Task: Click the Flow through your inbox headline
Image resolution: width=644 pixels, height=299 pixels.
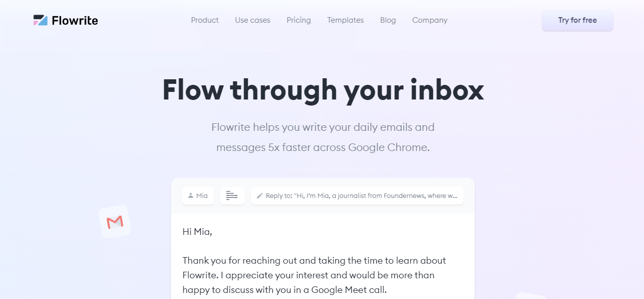Action: coord(323,90)
